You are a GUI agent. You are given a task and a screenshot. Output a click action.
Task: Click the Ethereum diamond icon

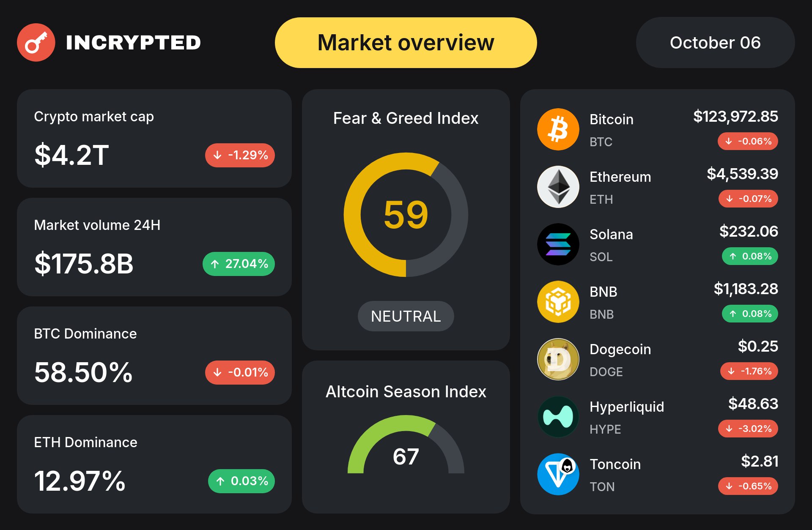(x=558, y=187)
